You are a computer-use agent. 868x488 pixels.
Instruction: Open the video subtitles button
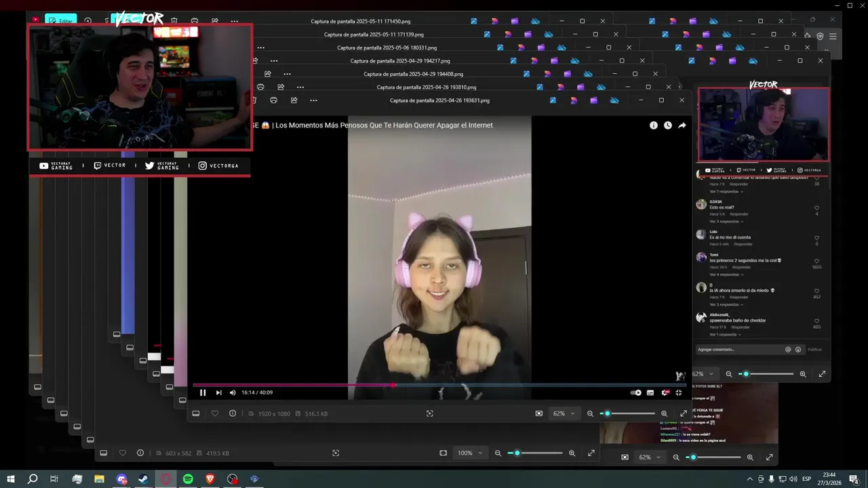650,392
